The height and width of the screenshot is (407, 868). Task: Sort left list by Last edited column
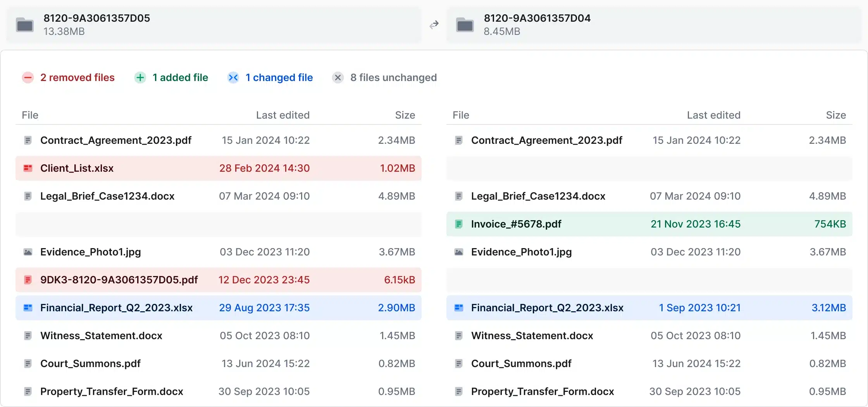click(x=282, y=115)
